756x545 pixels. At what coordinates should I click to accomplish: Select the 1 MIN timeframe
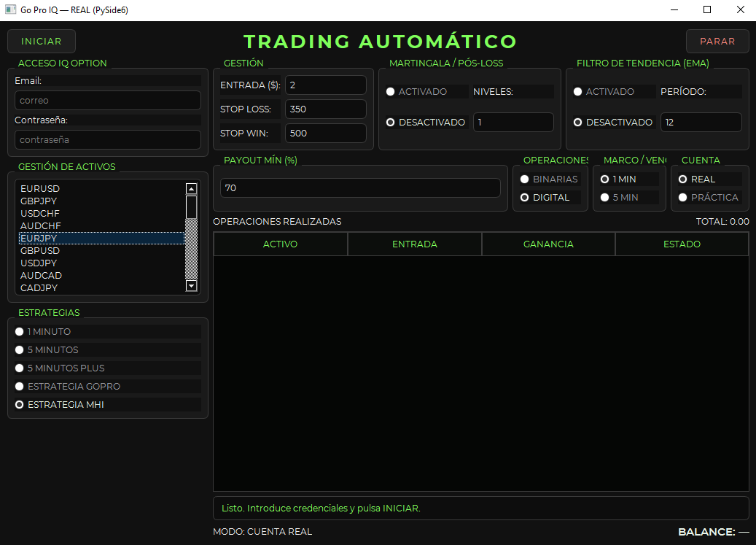[629, 179]
